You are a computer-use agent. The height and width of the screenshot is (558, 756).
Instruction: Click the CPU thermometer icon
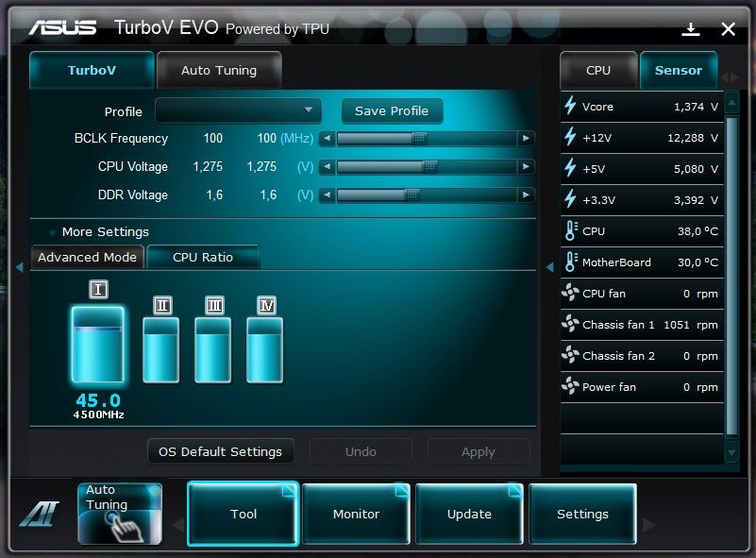click(571, 231)
